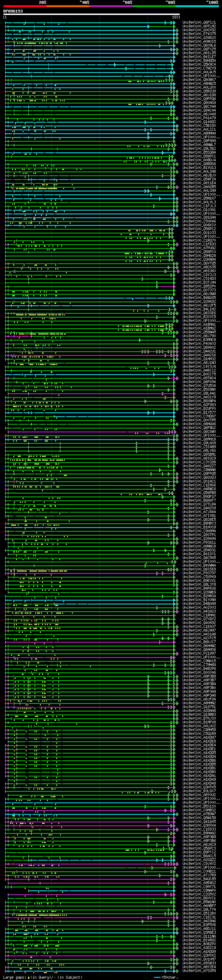Select hit label UniRef100_B9QFG7
This screenshot has width=222, height=980.
pos(199,496)
